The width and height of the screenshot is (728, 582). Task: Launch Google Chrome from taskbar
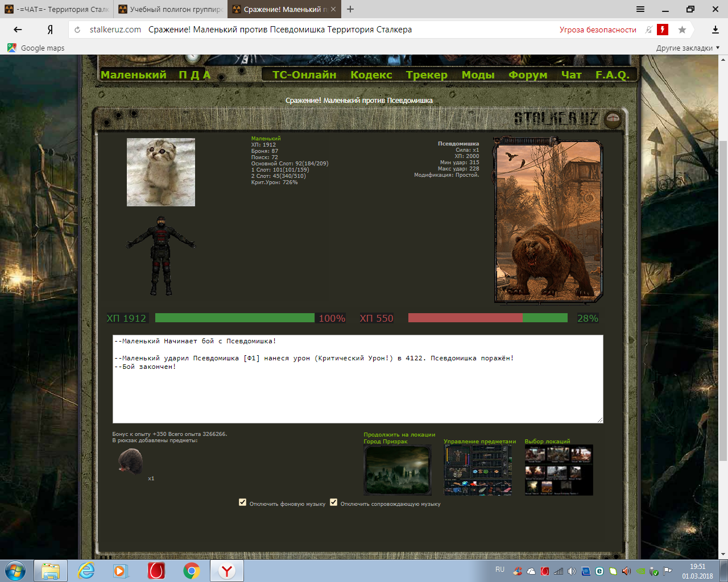[192, 571]
